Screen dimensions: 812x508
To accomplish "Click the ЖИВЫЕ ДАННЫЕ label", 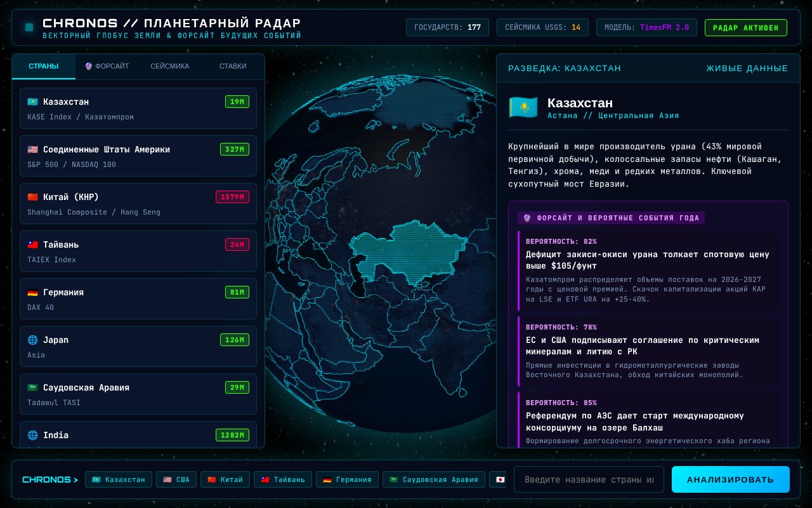I will click(x=747, y=68).
